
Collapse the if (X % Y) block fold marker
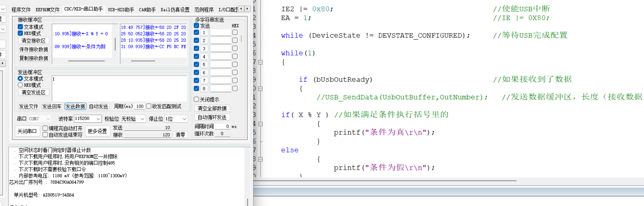[x=260, y=124]
